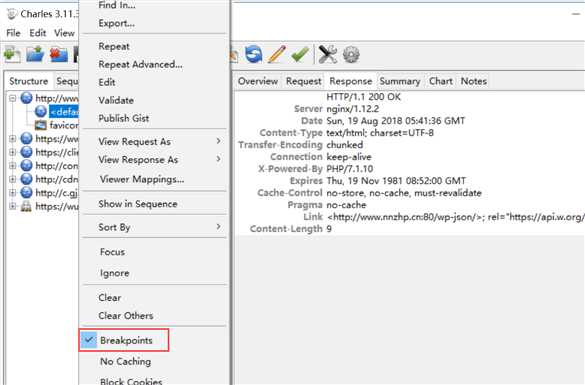Select the highlighted default request row
This screenshot has height=385, width=585.
click(64, 112)
